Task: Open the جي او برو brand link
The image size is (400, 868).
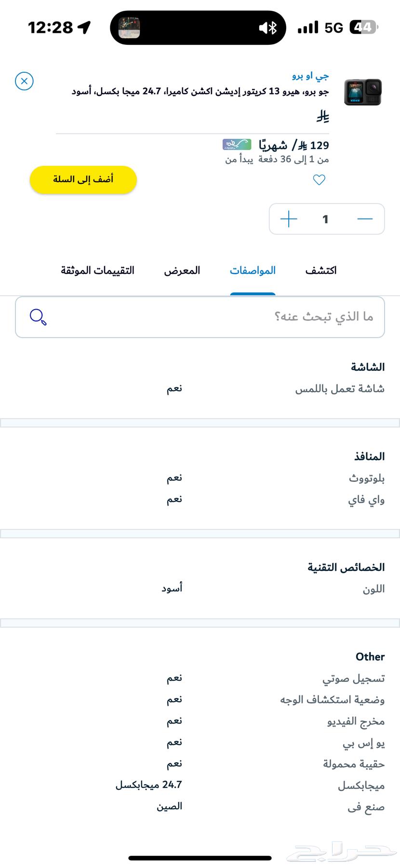Action: 310,76
